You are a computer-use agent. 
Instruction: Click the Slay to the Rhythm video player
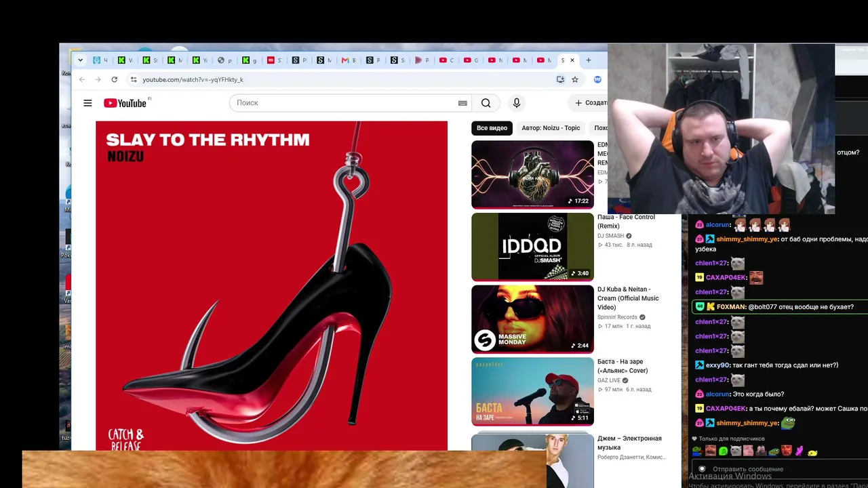(271, 285)
